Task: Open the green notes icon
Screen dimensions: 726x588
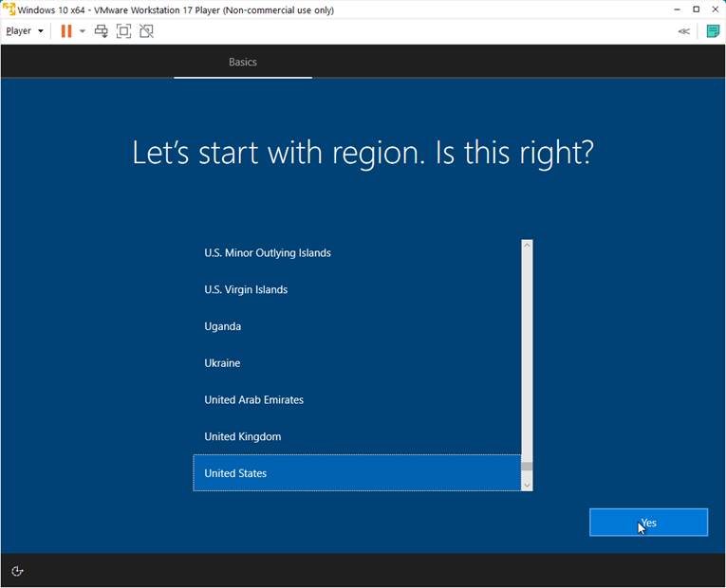Action: [713, 31]
